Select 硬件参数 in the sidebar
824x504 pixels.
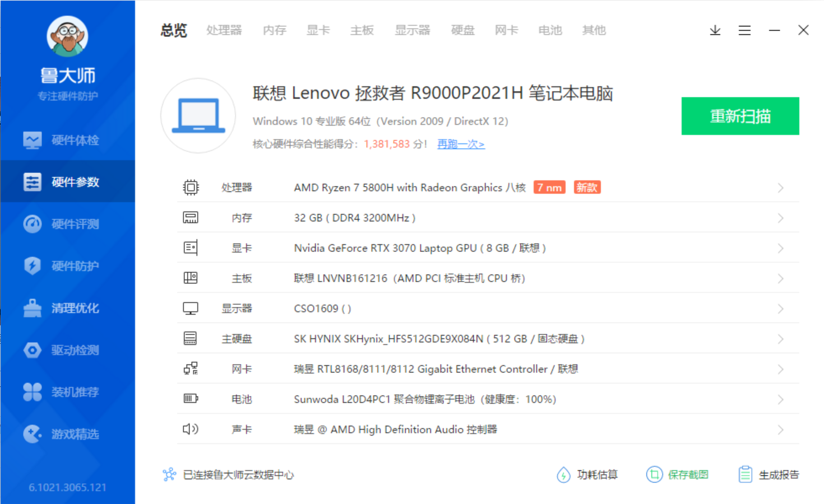67,182
